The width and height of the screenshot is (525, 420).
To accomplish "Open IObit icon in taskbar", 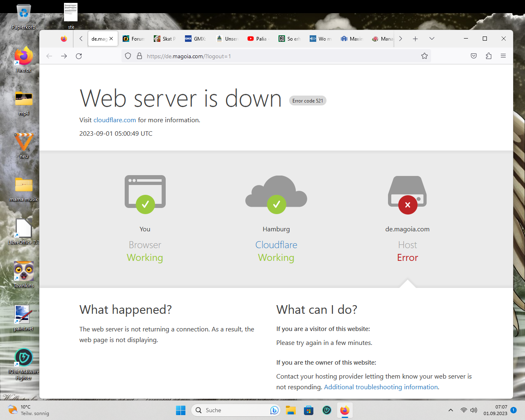I will click(x=327, y=410).
